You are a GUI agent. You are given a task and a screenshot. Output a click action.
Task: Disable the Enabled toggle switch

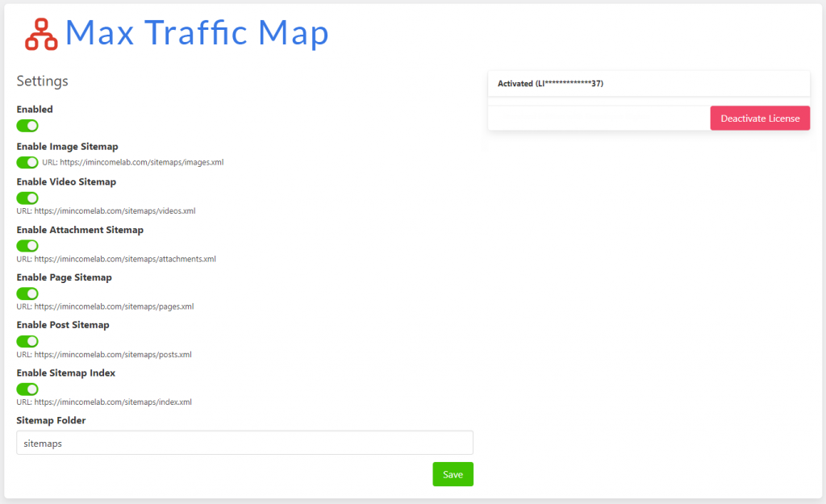click(27, 126)
